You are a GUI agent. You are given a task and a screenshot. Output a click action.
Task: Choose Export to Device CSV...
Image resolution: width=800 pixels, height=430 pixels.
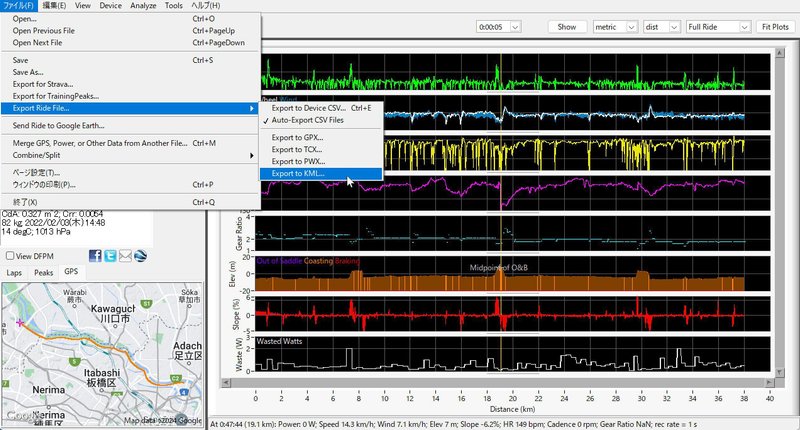click(321, 108)
